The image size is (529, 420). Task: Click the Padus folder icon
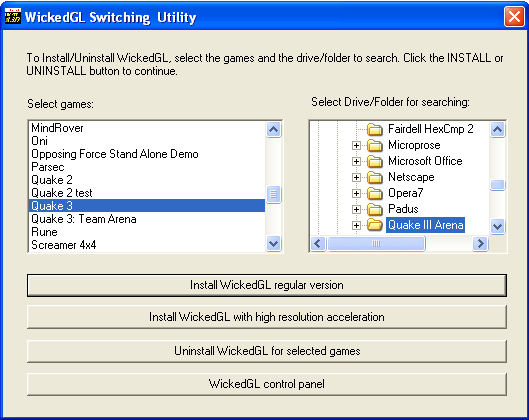[x=374, y=209]
